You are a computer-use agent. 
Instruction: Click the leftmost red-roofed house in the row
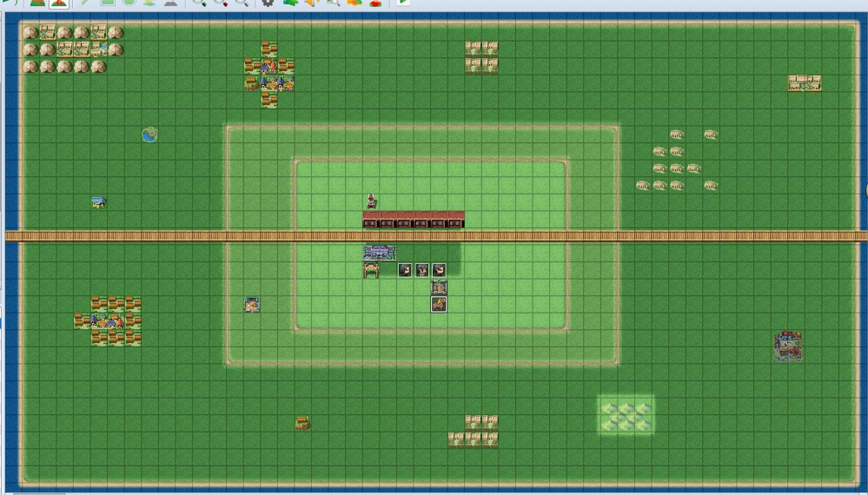tap(371, 220)
